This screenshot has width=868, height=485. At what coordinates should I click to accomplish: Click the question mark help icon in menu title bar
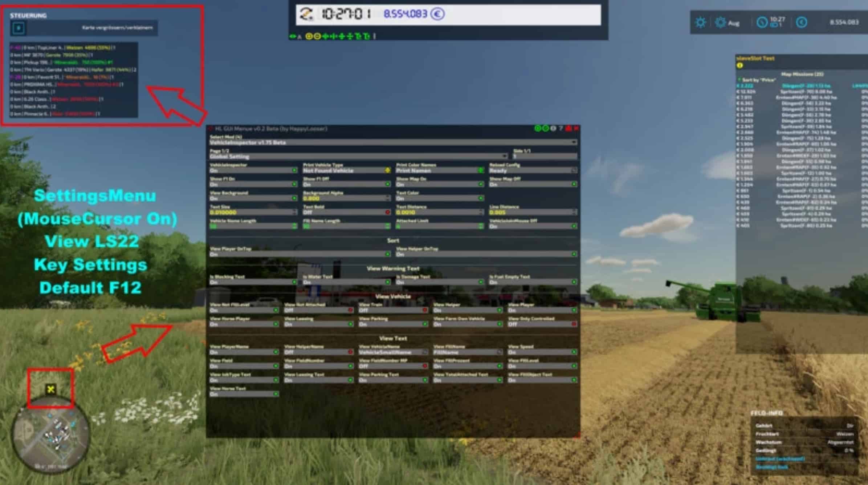click(561, 128)
